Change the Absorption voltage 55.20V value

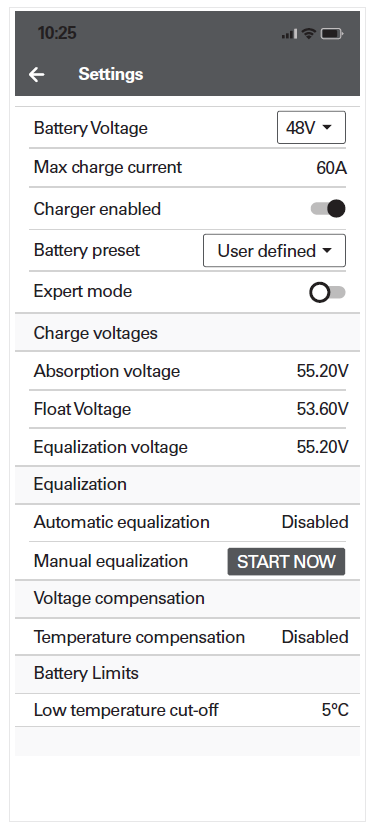(x=187, y=371)
